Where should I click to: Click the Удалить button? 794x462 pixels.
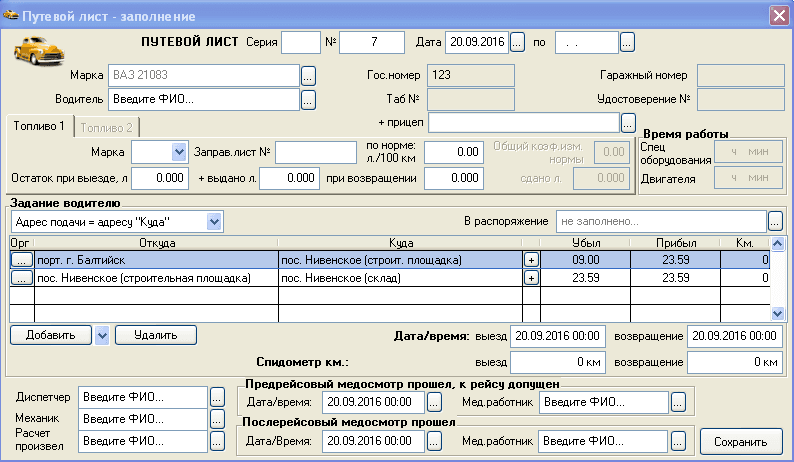click(155, 335)
